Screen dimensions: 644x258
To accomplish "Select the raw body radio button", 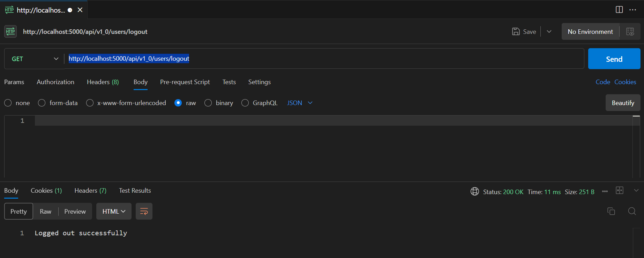I will click(178, 103).
